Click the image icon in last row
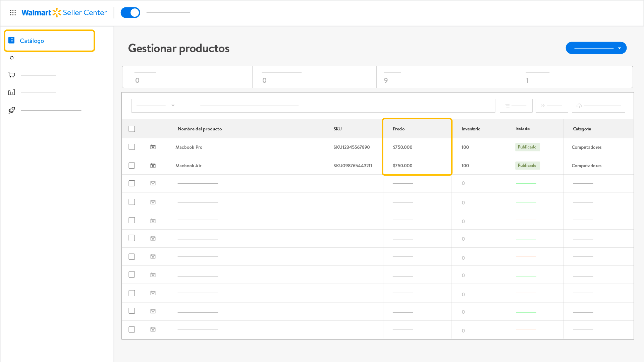Image resolution: width=644 pixels, height=362 pixels. coord(153,329)
